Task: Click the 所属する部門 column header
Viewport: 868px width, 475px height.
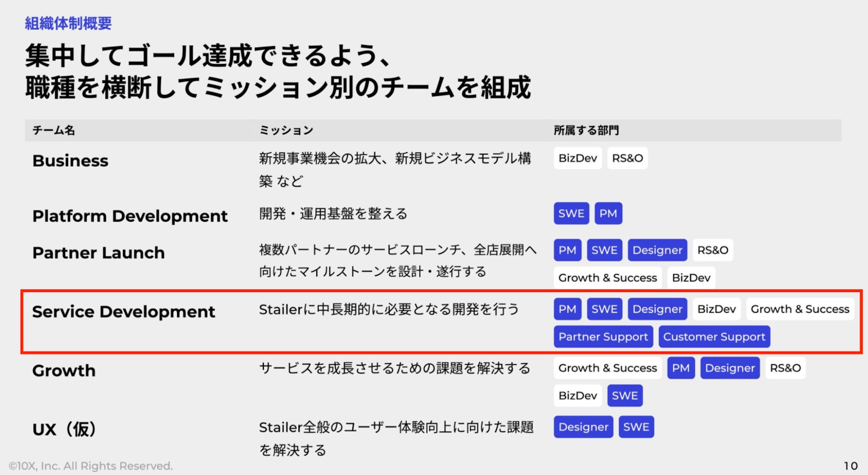Action: 586,130
